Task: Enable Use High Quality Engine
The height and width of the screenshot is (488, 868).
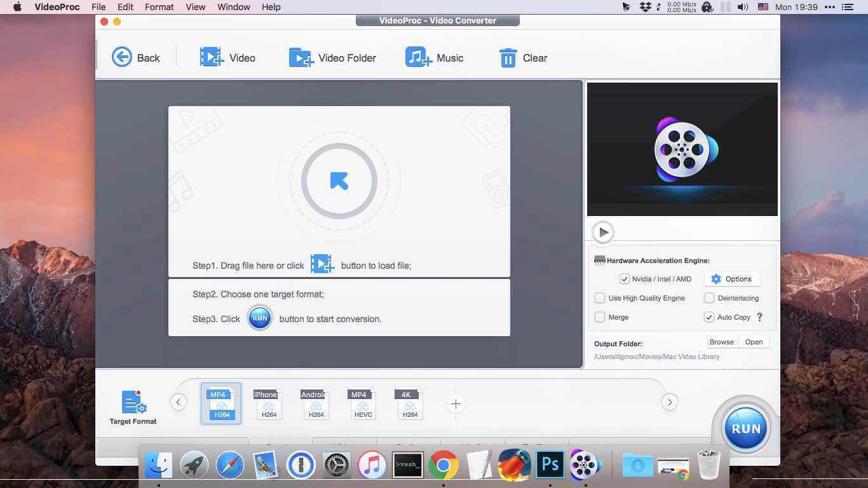Action: pyautogui.click(x=599, y=298)
